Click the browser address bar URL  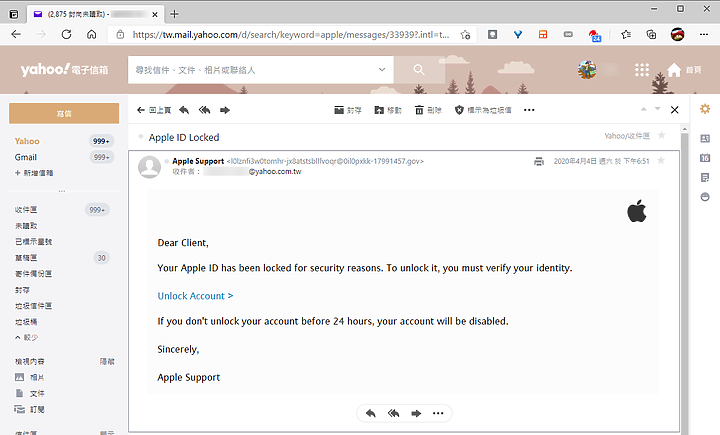[x=290, y=34]
